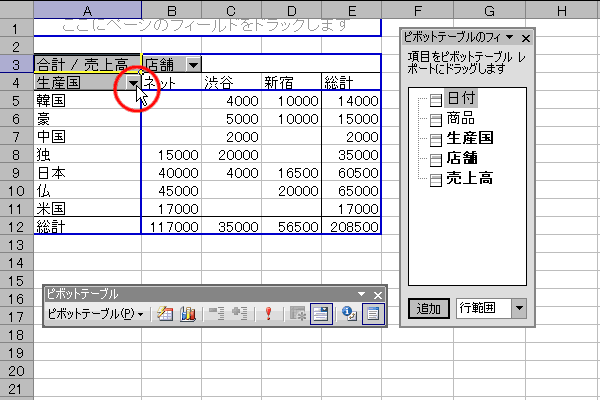Toggle Always Display Items icon
Viewport: 600px width, 400px height.
pyautogui.click(x=321, y=313)
